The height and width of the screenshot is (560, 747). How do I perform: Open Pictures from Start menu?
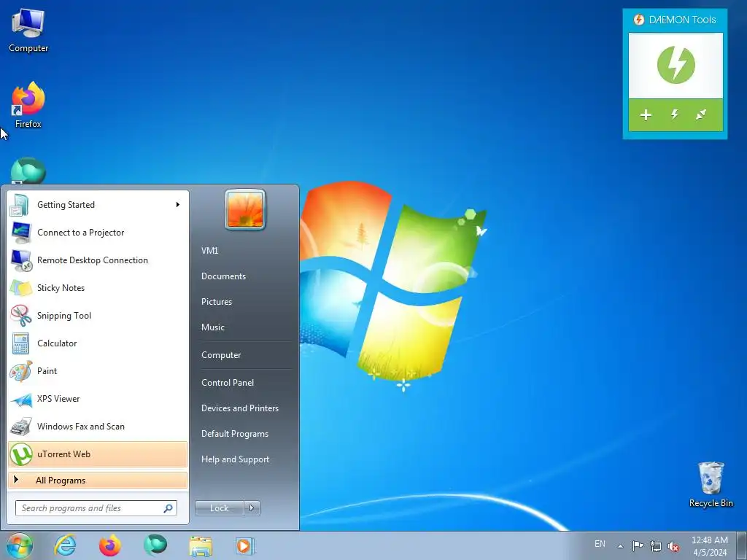pos(217,302)
